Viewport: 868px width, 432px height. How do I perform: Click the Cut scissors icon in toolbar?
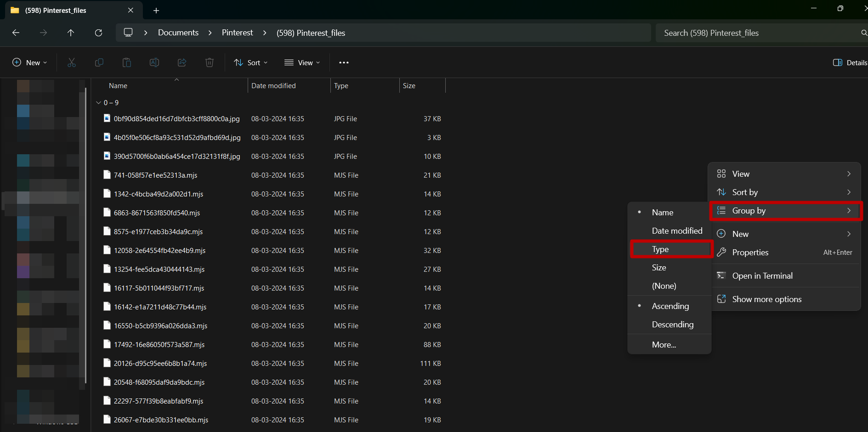pos(72,62)
